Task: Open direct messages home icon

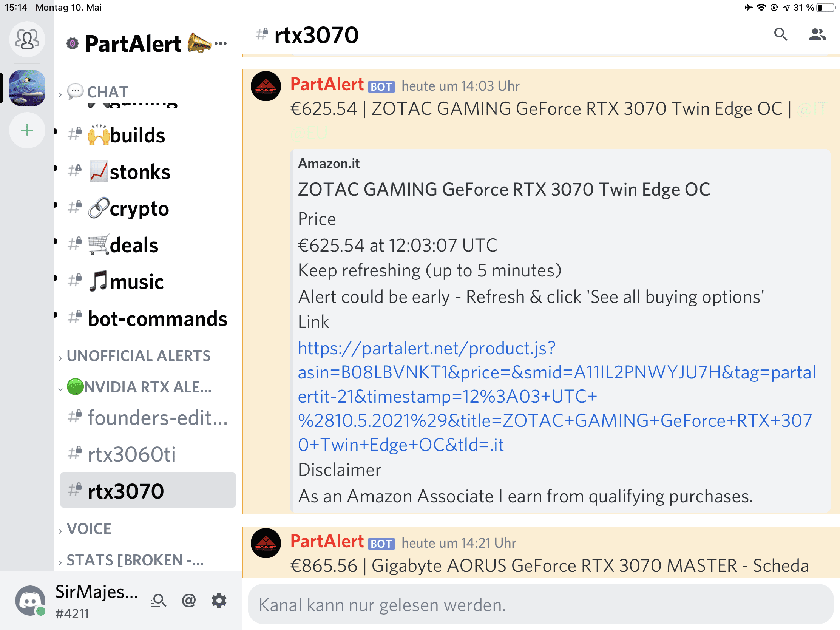Action: tap(27, 40)
